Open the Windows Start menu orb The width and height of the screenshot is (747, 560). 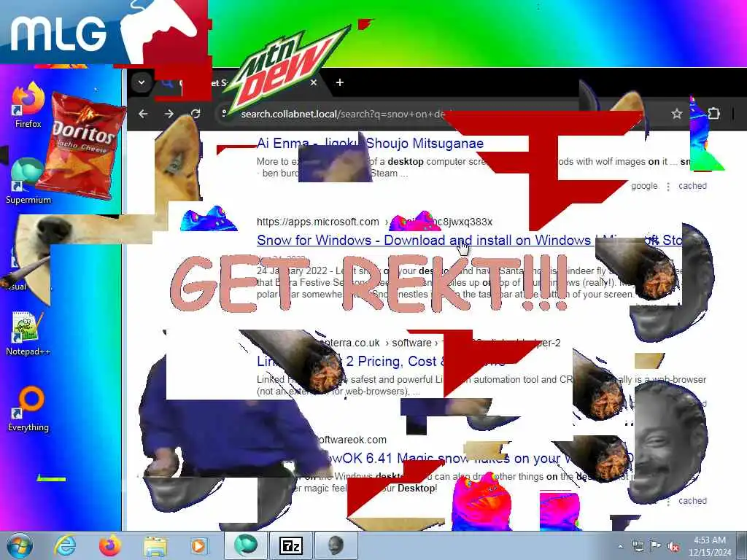(x=20, y=545)
